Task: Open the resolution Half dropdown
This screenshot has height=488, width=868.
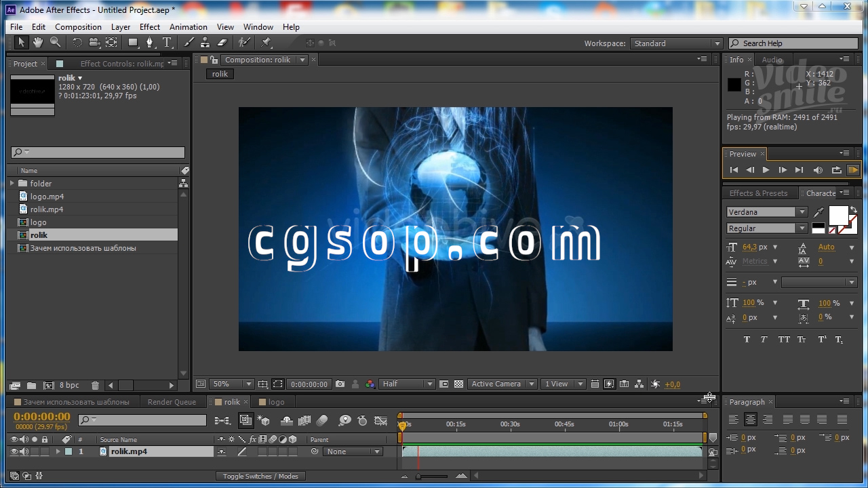Action: tap(406, 384)
